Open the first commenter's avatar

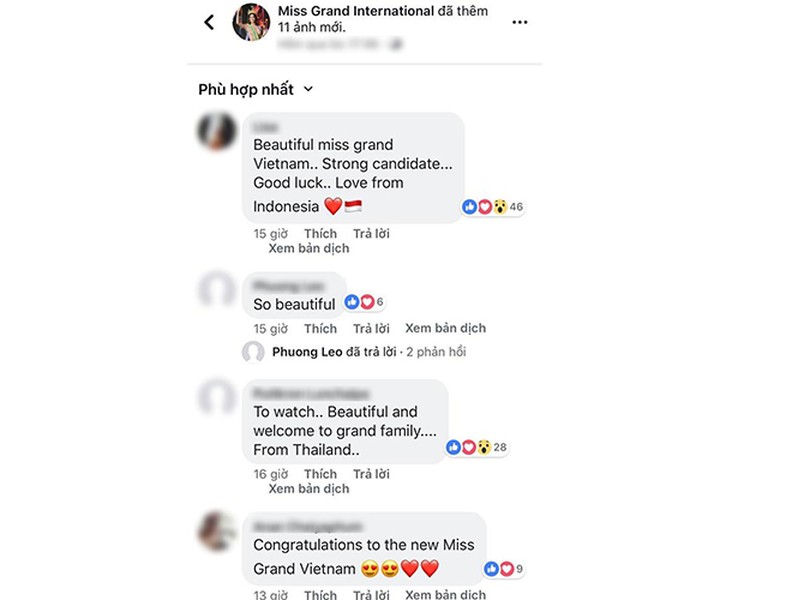pos(217,131)
